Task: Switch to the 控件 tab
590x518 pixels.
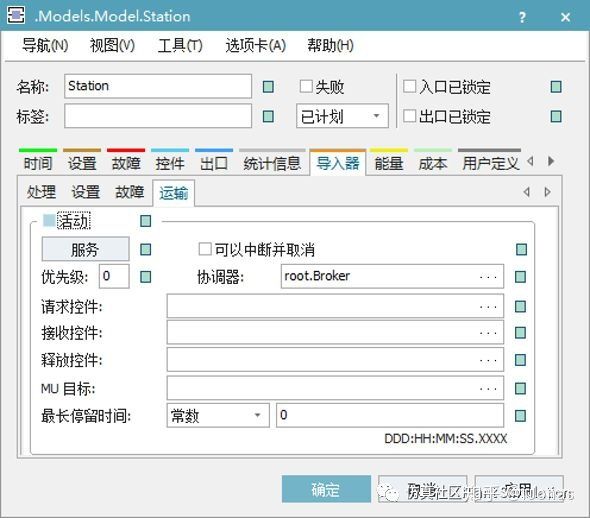Action: point(170,163)
